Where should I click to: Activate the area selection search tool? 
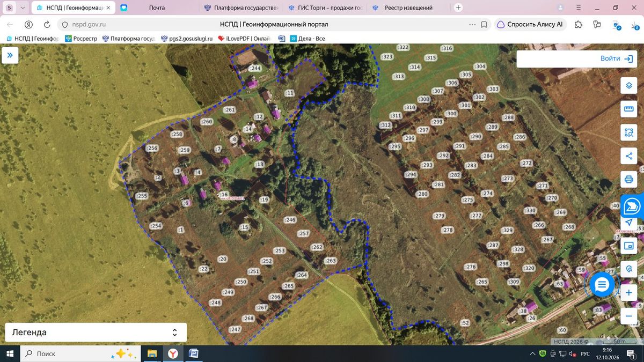[628, 132]
